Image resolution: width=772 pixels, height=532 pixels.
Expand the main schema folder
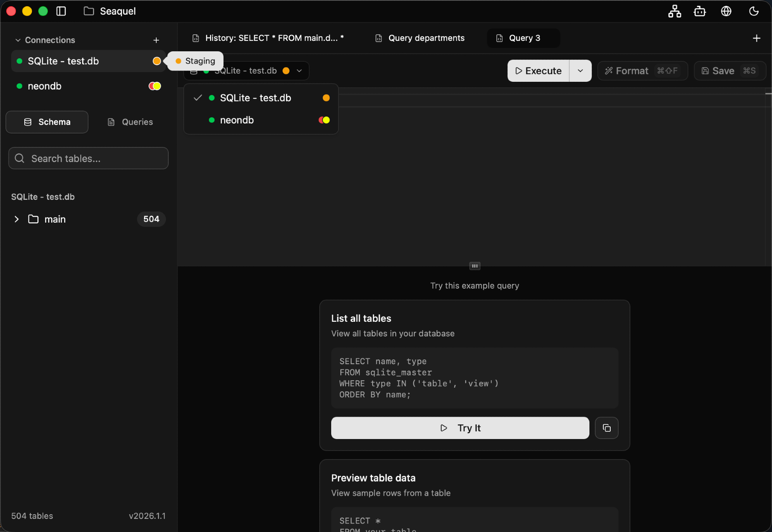pyautogui.click(x=17, y=219)
